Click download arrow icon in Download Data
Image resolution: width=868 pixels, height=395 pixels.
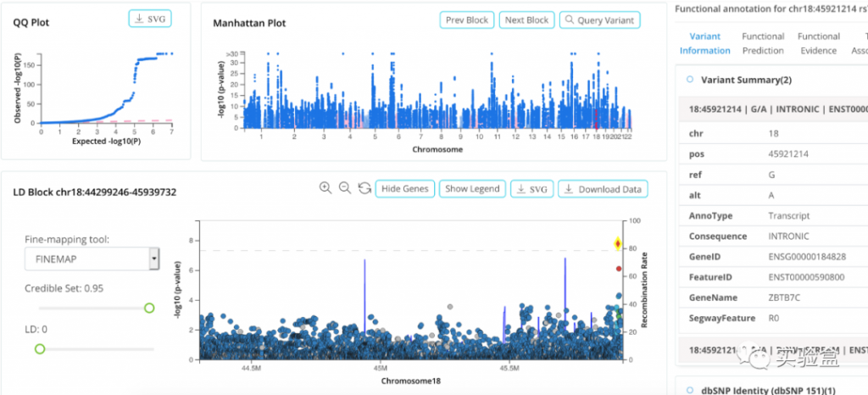click(569, 189)
